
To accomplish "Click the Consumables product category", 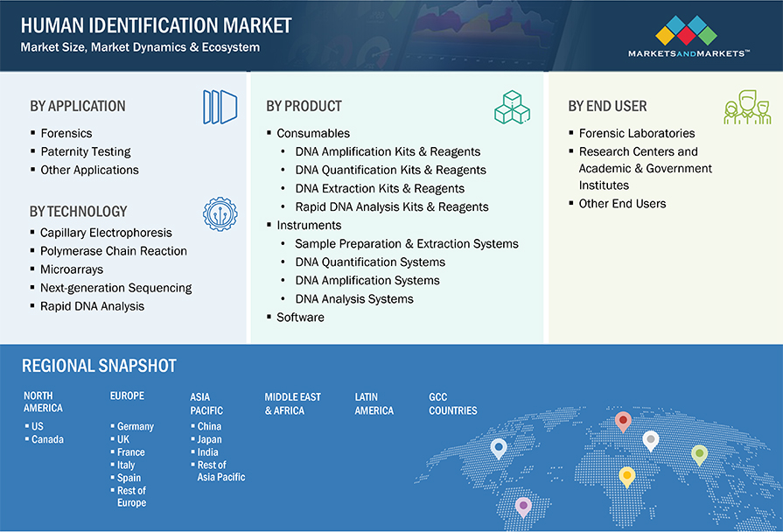I will 313,134.
